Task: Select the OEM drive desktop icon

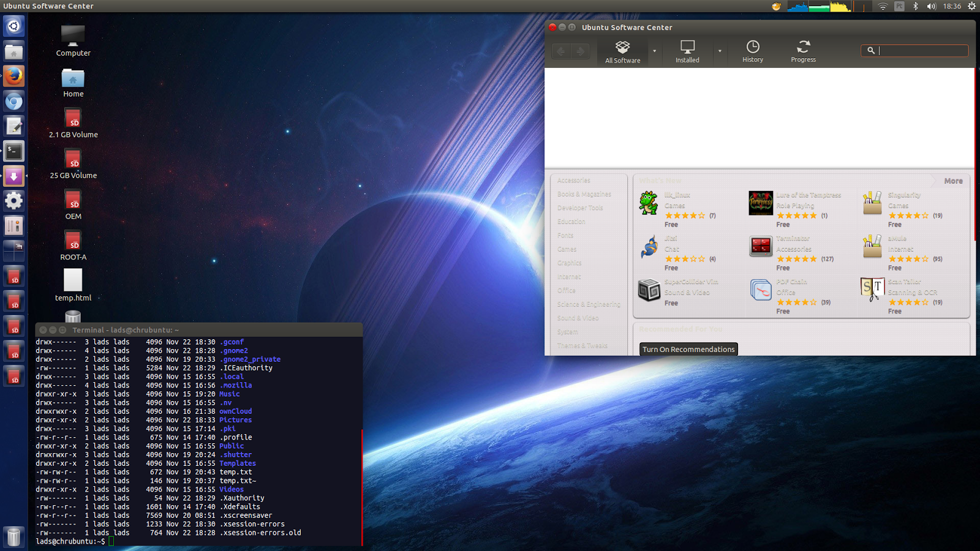Action: [x=73, y=205]
